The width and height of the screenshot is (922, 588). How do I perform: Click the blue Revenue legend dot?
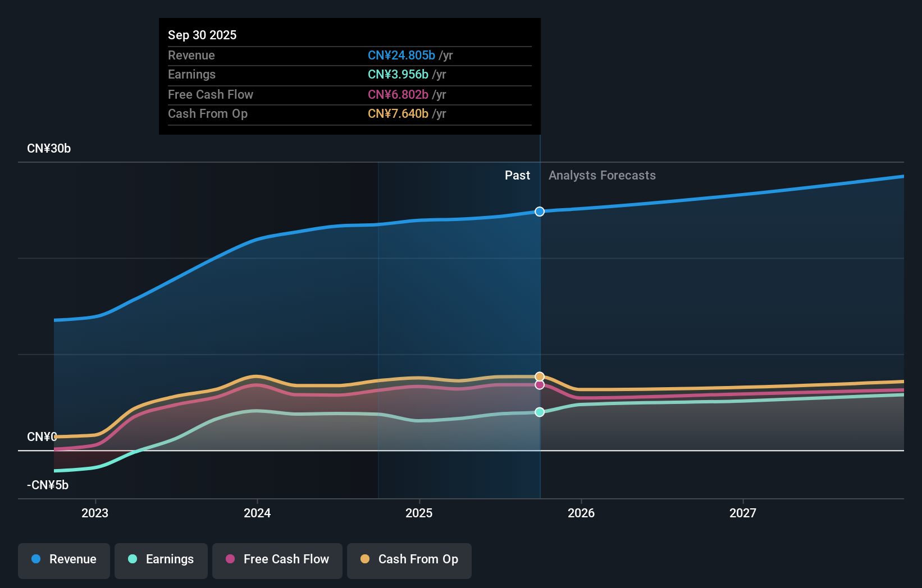(x=36, y=559)
